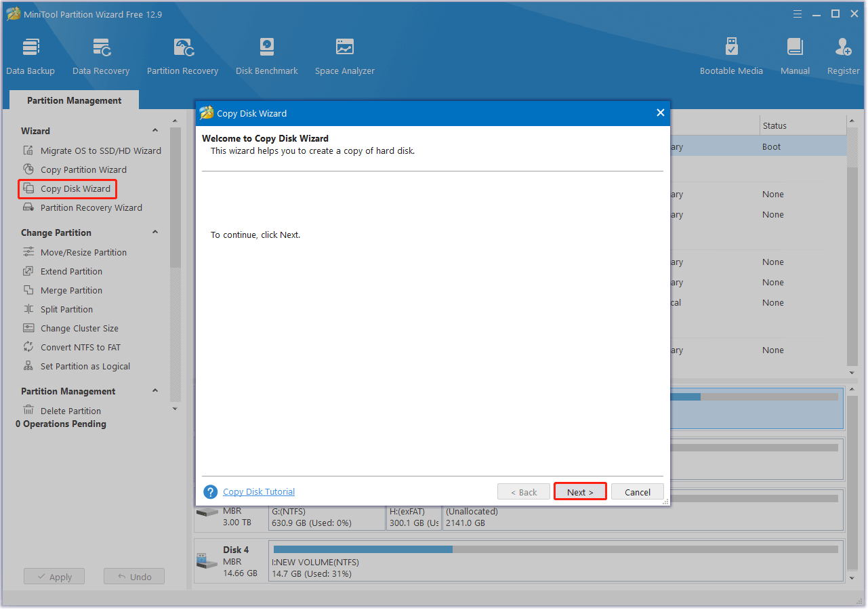Launch Data Recovery from toolbar
The height and width of the screenshot is (610, 868).
pos(101,56)
